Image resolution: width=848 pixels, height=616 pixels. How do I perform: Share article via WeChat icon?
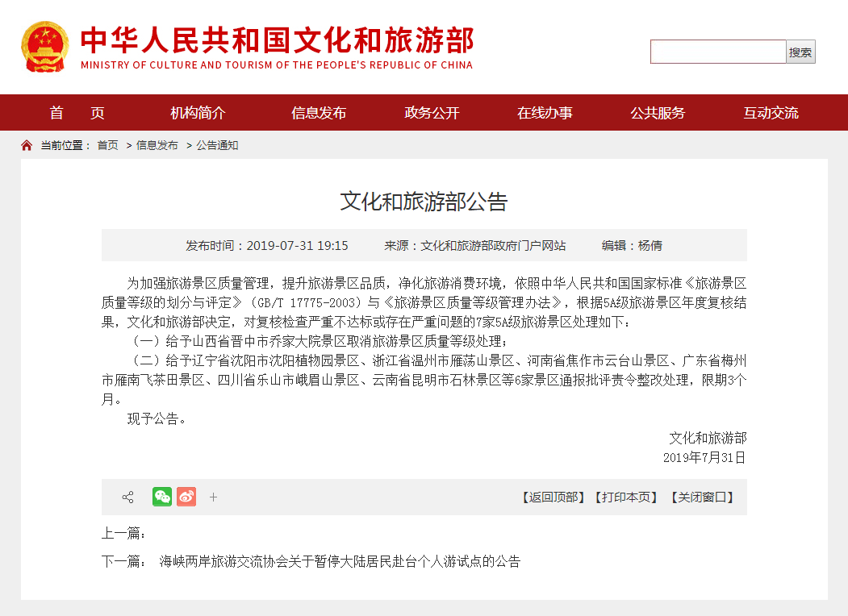162,497
